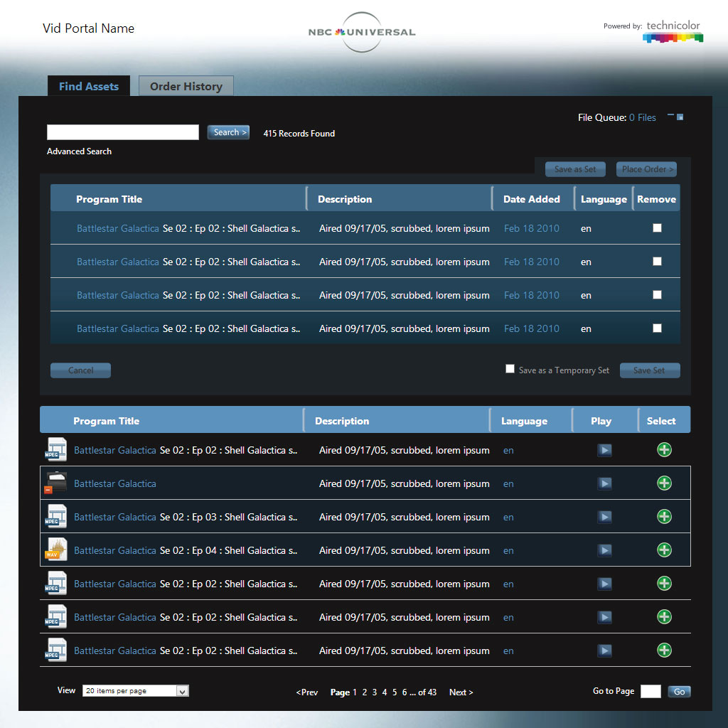Click the folder icon beside Battlestar Galactica
The width and height of the screenshot is (728, 728).
tap(55, 483)
